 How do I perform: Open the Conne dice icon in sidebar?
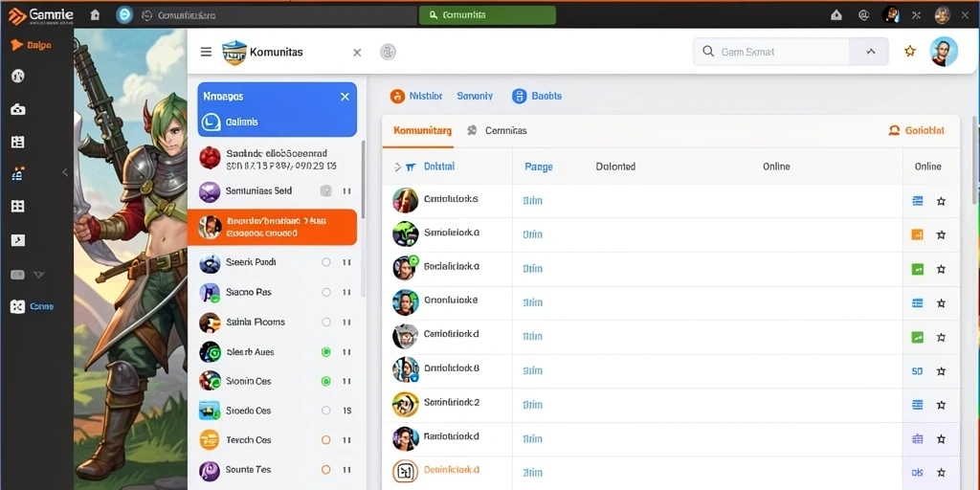pyautogui.click(x=17, y=306)
